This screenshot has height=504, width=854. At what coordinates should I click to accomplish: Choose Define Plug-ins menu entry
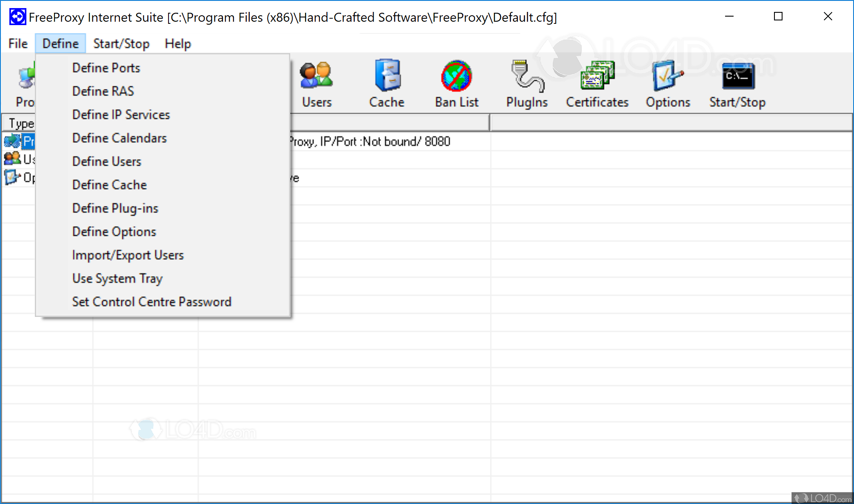[163, 208]
